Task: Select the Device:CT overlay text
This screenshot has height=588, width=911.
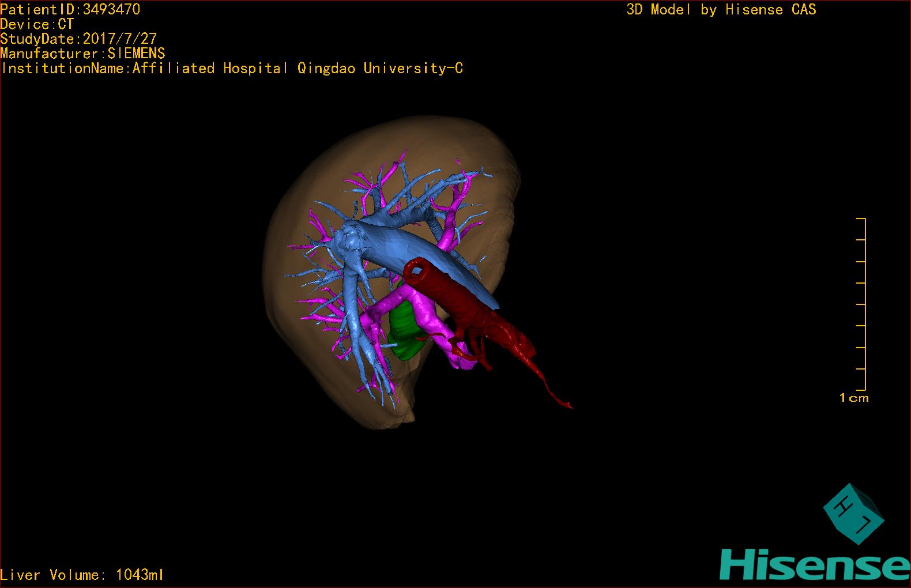Action: (x=37, y=24)
